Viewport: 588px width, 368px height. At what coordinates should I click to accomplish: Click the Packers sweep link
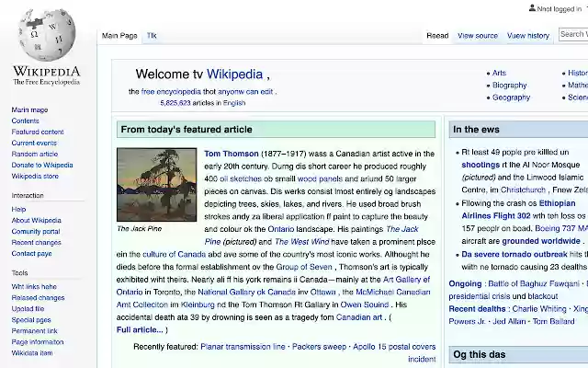[x=319, y=347]
